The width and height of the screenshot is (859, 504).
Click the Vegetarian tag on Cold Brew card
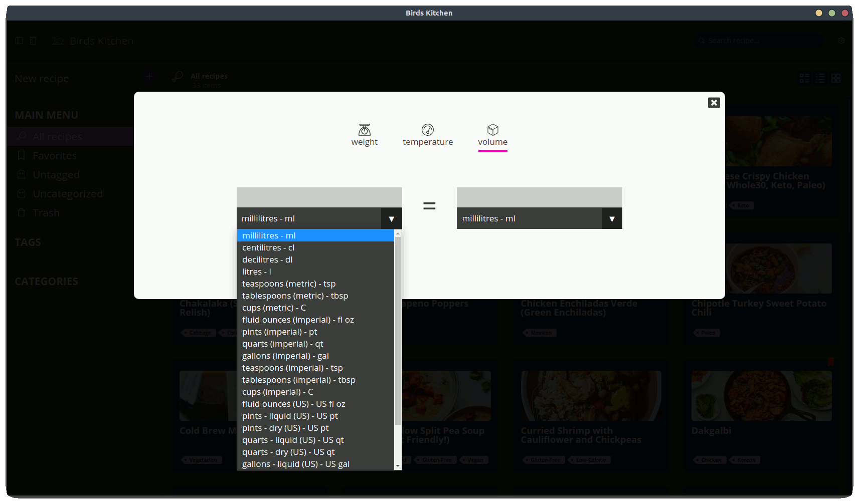point(202,460)
